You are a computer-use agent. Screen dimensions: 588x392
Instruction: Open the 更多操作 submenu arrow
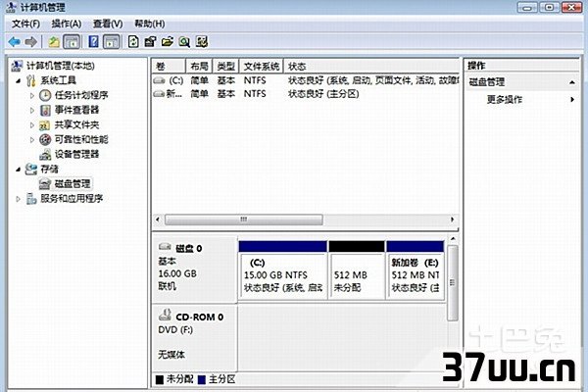tap(572, 99)
